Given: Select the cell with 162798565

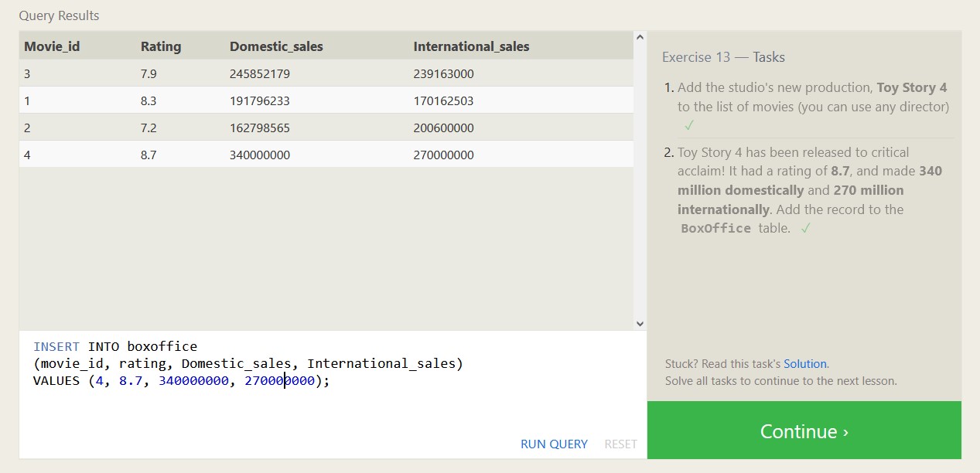Looking at the screenshot, I should tap(260, 128).
